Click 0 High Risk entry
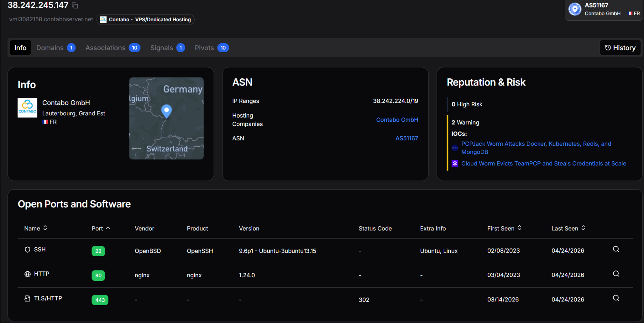The image size is (644, 323). click(x=467, y=104)
